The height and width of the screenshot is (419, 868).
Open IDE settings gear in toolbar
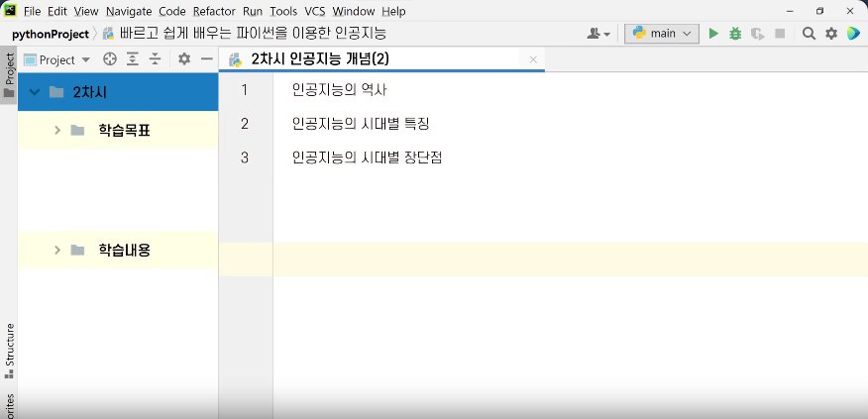coord(831,34)
